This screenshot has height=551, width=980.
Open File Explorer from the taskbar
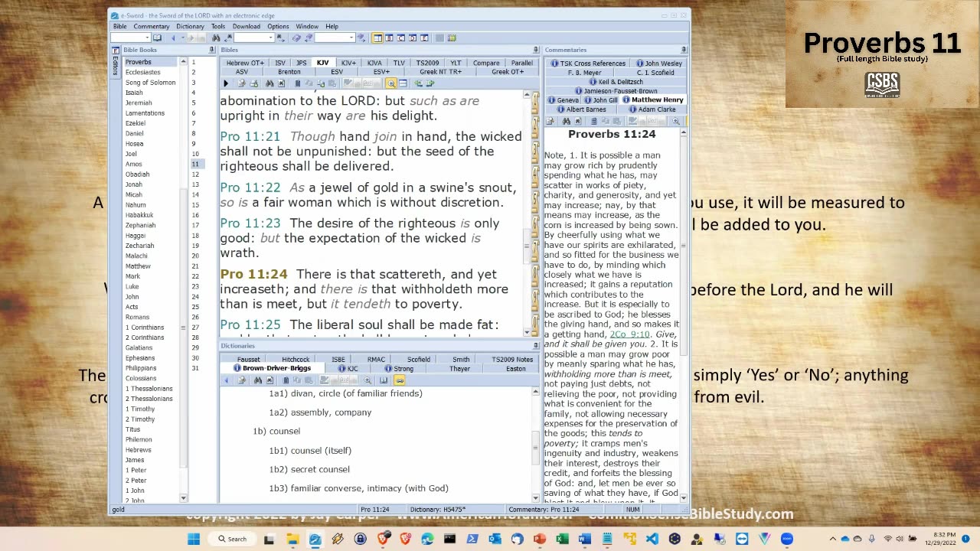point(292,539)
